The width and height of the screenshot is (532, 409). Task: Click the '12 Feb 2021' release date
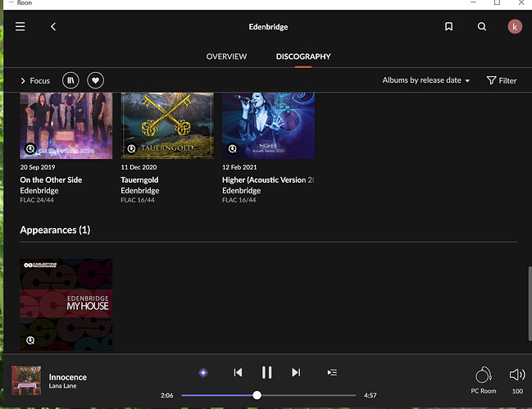pyautogui.click(x=239, y=167)
